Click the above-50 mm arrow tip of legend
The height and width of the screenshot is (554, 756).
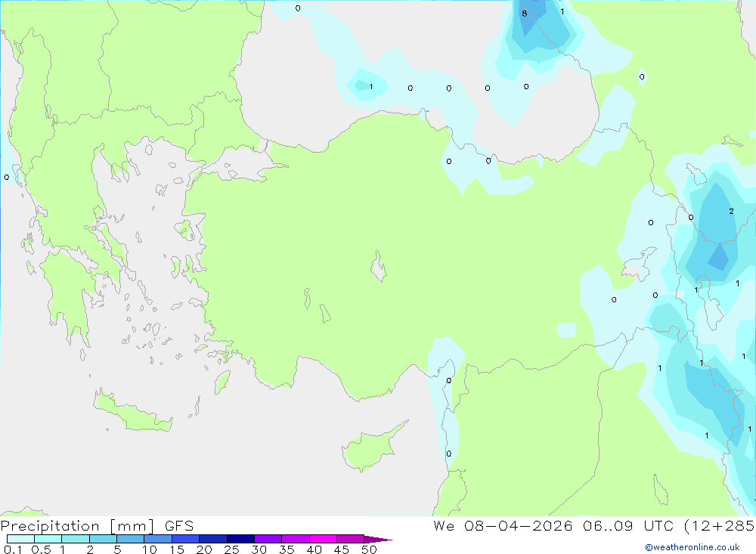point(378,539)
